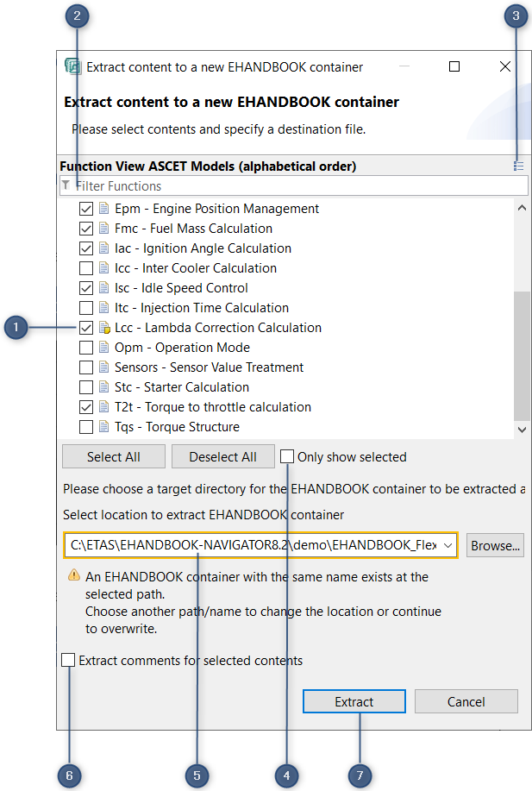Click the Deselect All button
Viewport: 532px width, 791px height.
[x=222, y=456]
